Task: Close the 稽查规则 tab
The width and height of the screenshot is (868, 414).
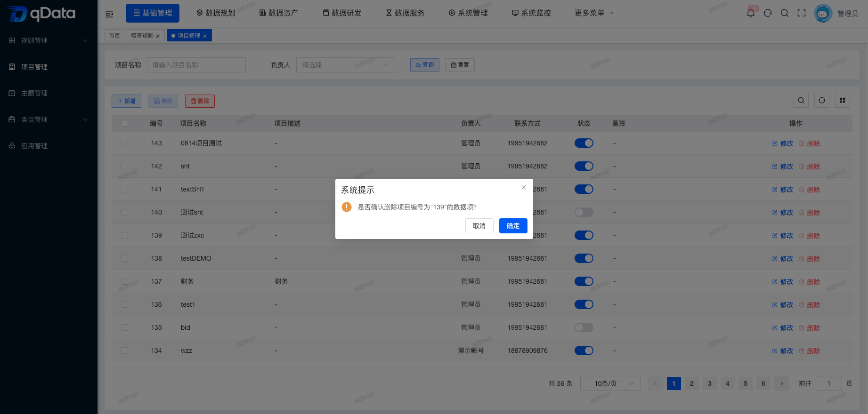Action: click(158, 36)
